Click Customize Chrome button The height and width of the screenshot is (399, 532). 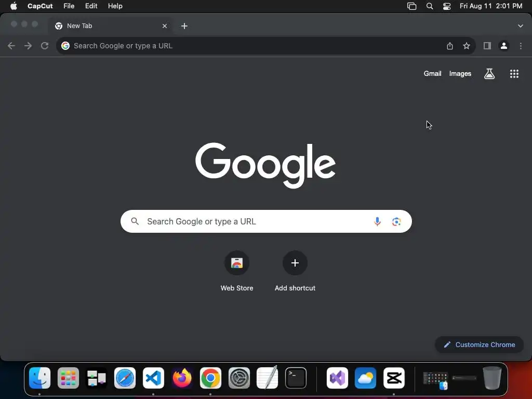[x=480, y=345]
